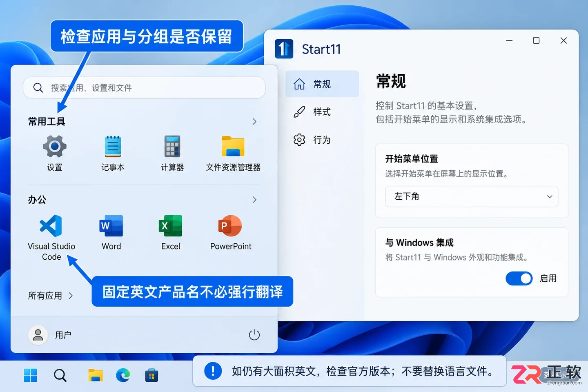Viewport: 588px width, 392px height.
Task: Open File Explorer from the taskbar
Action: (96, 375)
